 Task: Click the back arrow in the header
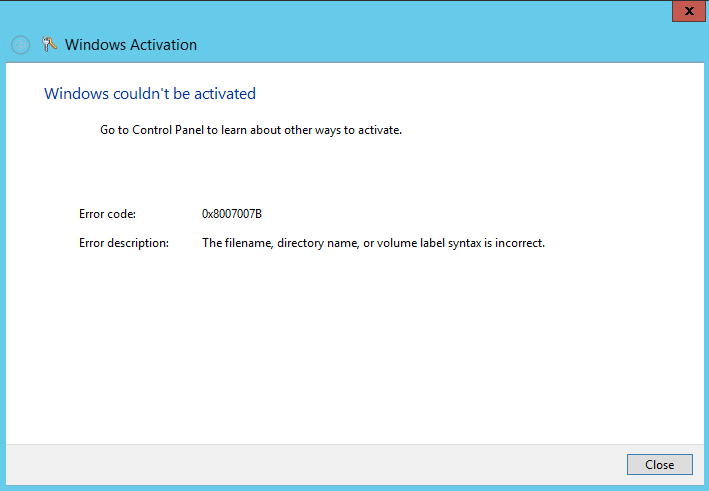pos(20,45)
